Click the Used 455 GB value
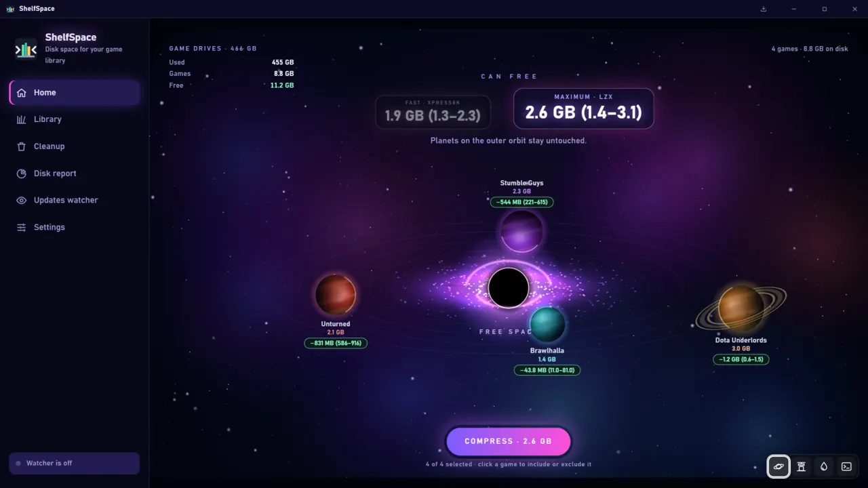This screenshot has width=868, height=488. pos(283,62)
